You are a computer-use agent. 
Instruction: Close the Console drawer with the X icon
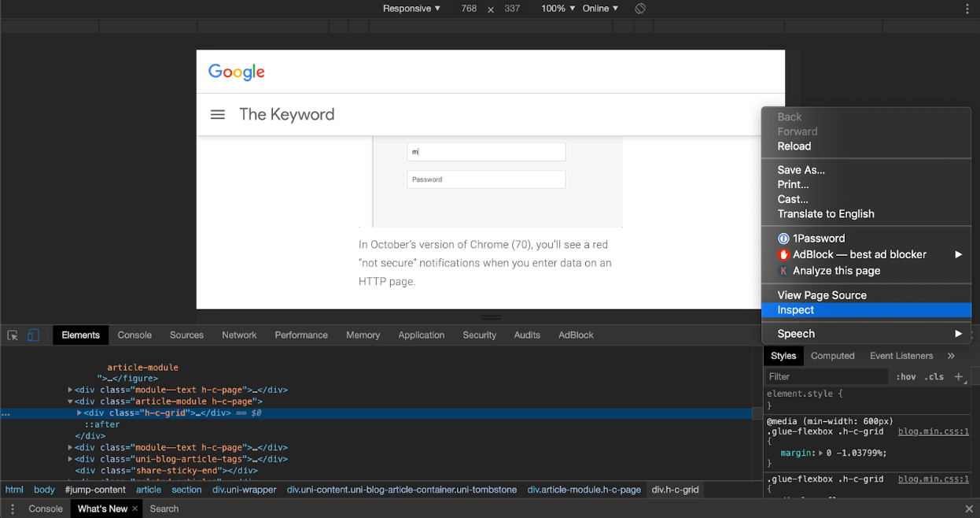[969, 509]
